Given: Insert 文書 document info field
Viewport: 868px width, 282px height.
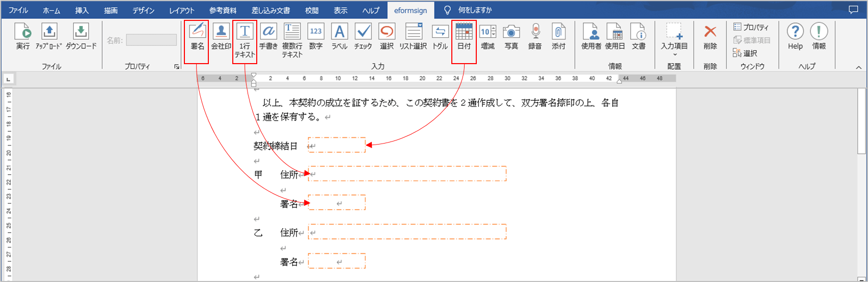Looking at the screenshot, I should coord(639,36).
